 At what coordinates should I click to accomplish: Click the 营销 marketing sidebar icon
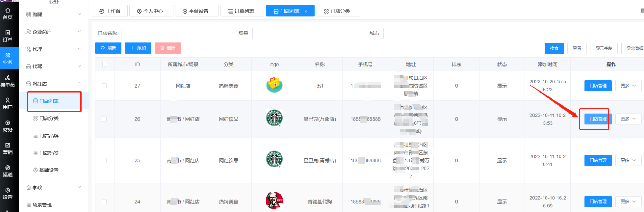(x=8, y=148)
